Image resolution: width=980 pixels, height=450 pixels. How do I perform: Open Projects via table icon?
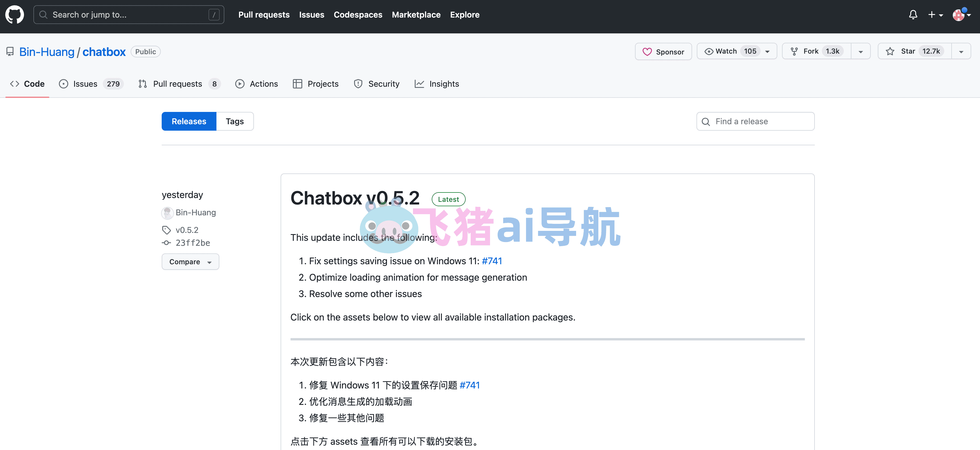298,84
